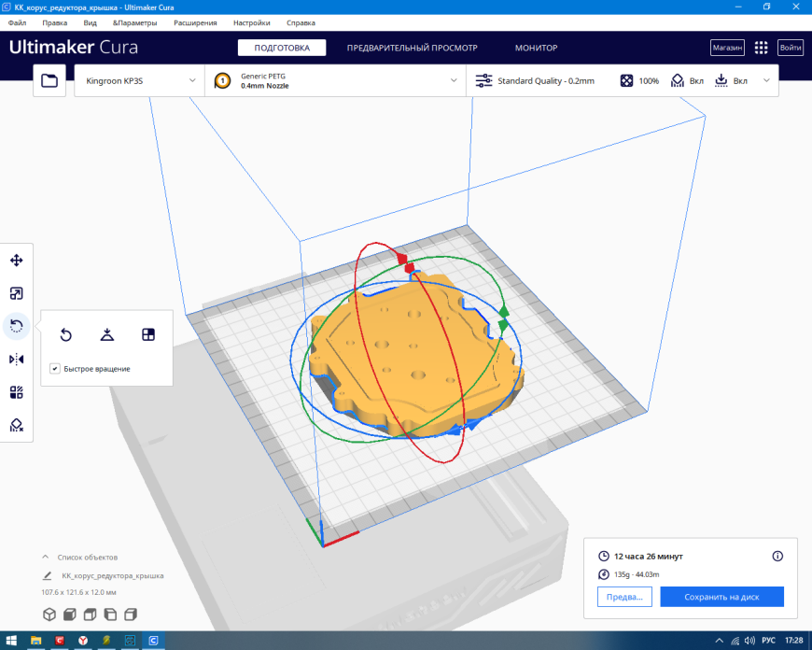This screenshot has width=812, height=650.
Task: Reset rotation with the reset icon
Action: click(x=65, y=335)
